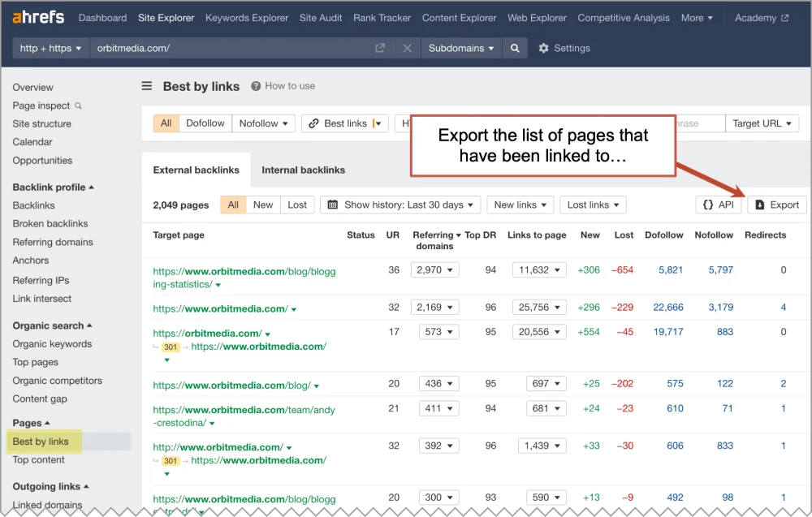Collapse the Organic search section
The height and width of the screenshot is (517, 812).
tap(52, 325)
